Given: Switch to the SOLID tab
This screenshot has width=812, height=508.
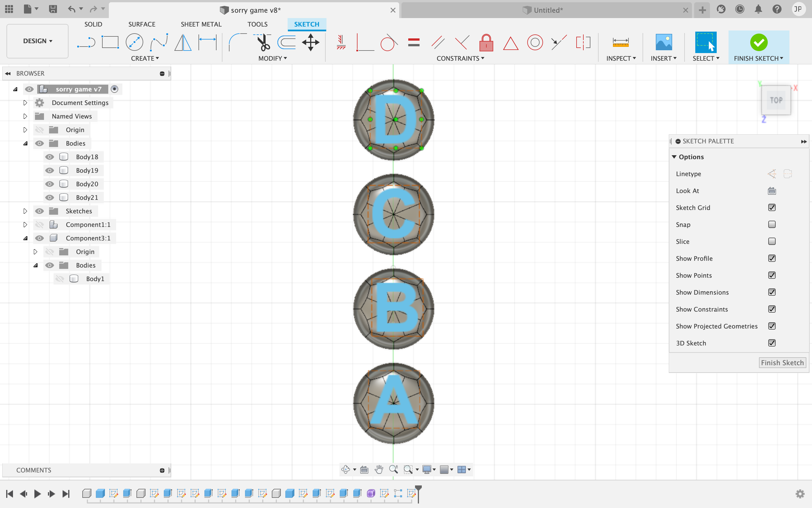Looking at the screenshot, I should pyautogui.click(x=93, y=24).
